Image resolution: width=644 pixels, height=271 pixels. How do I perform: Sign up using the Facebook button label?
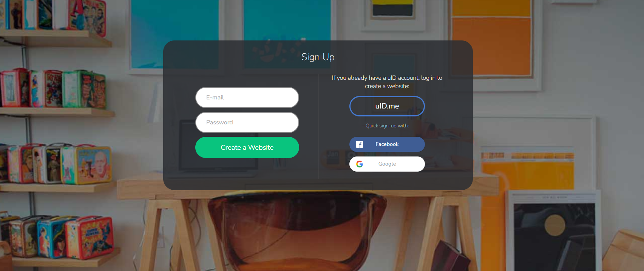click(x=387, y=144)
